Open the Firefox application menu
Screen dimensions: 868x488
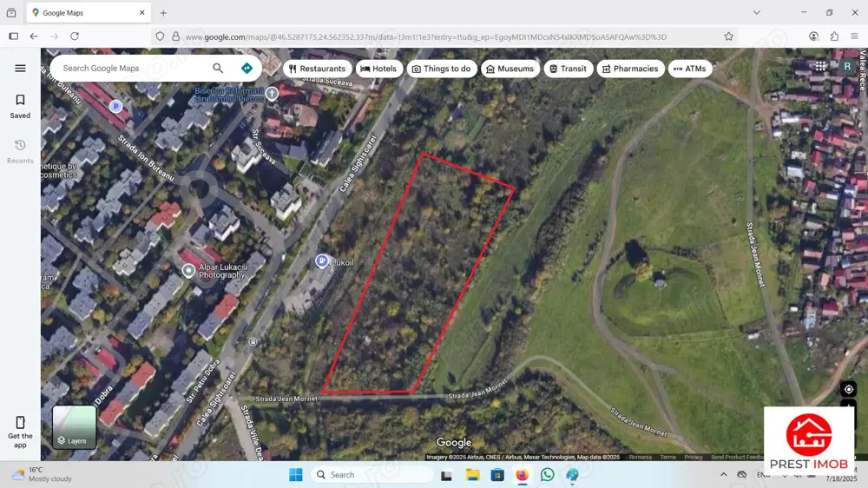click(x=854, y=36)
